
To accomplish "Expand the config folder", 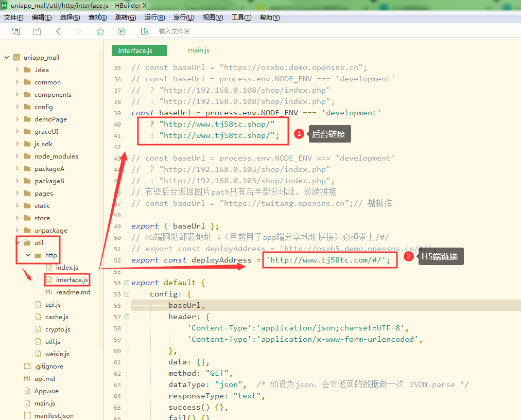I will pos(17,107).
